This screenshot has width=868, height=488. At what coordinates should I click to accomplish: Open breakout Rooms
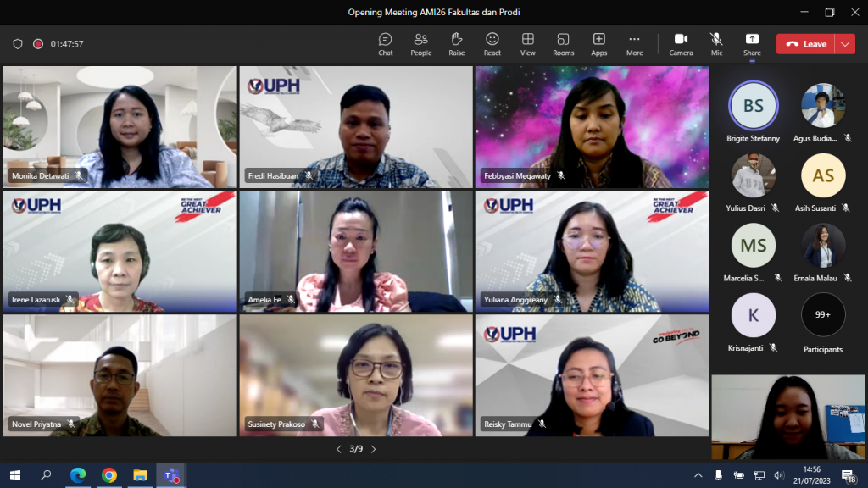pos(563,44)
